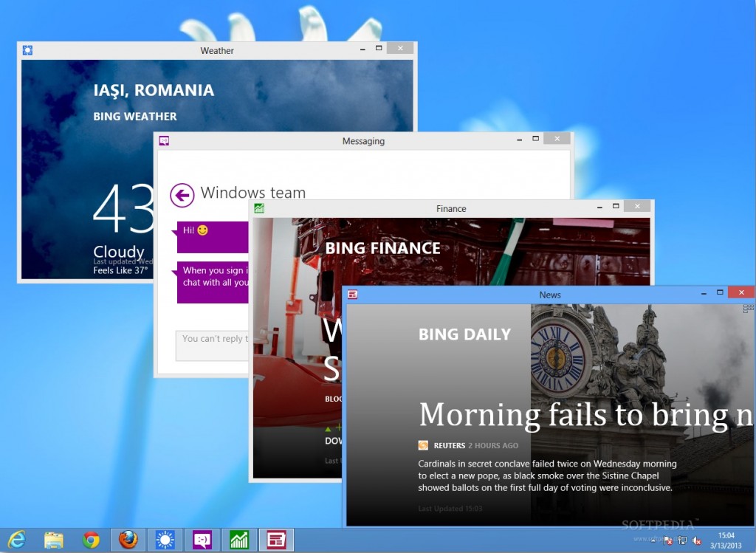Open the grid view icon in News window
This screenshot has height=553, width=756.
coord(748,309)
